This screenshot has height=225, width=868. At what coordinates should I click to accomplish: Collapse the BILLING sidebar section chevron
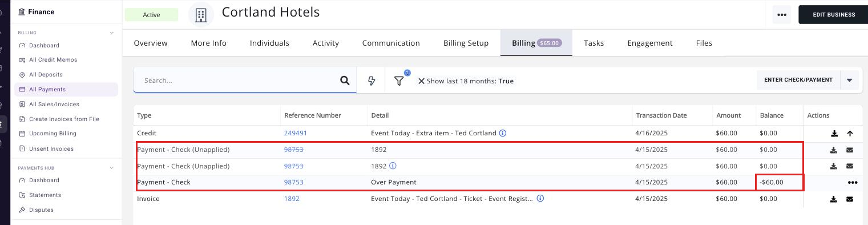(111, 33)
